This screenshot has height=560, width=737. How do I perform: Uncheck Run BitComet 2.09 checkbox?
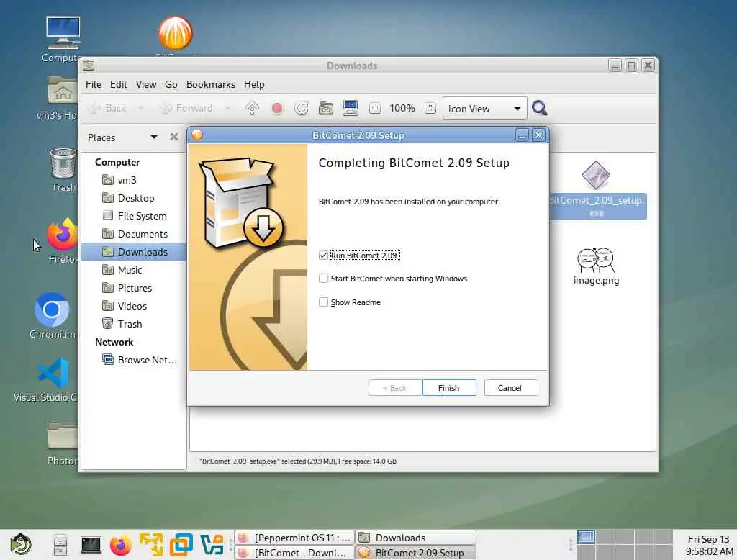pos(323,256)
